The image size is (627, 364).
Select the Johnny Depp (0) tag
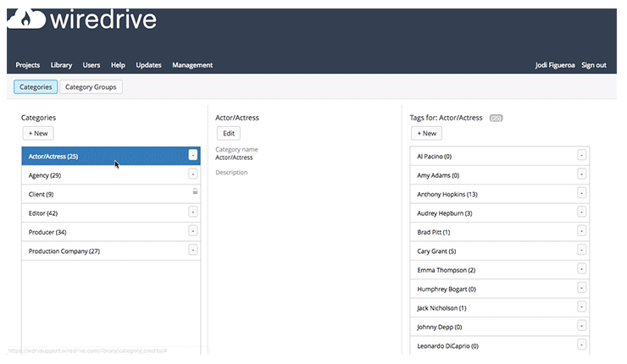pos(500,327)
